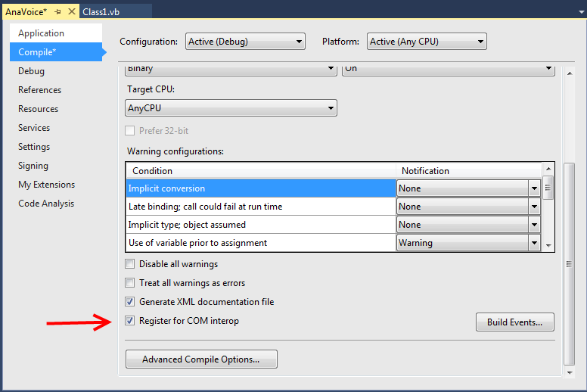Click the Build Events button
The image size is (587, 392).
514,322
